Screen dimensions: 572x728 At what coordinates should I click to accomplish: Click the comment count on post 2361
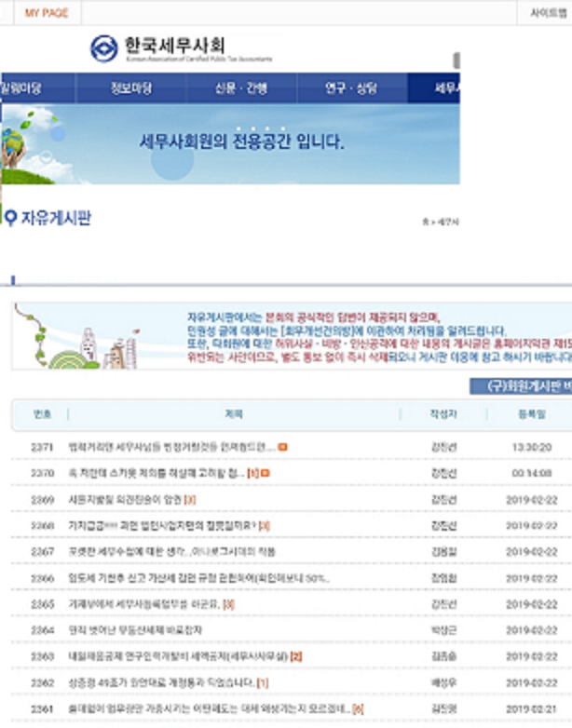pos(358,709)
